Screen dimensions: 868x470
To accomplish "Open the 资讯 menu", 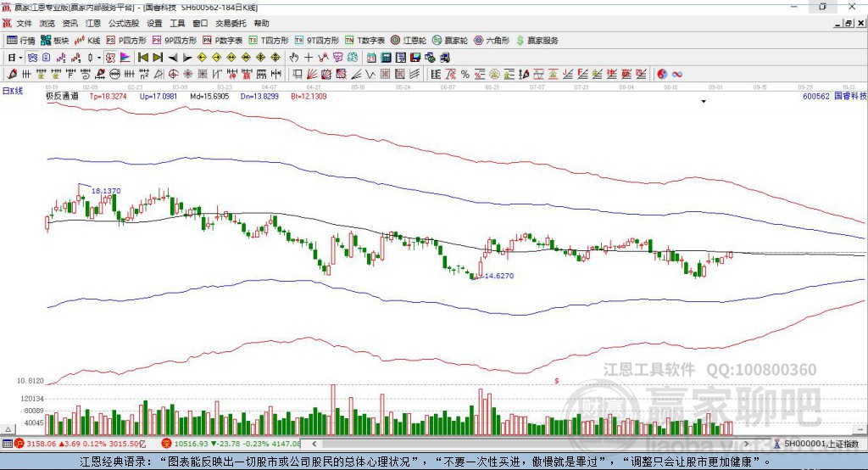I will tap(70, 23).
